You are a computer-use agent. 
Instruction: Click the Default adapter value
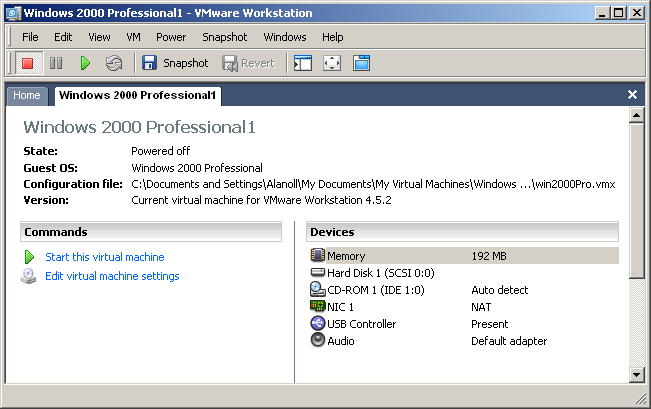[509, 341]
